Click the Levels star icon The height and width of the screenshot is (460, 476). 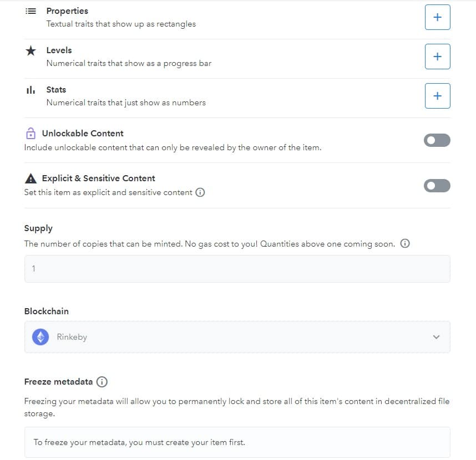click(x=31, y=50)
